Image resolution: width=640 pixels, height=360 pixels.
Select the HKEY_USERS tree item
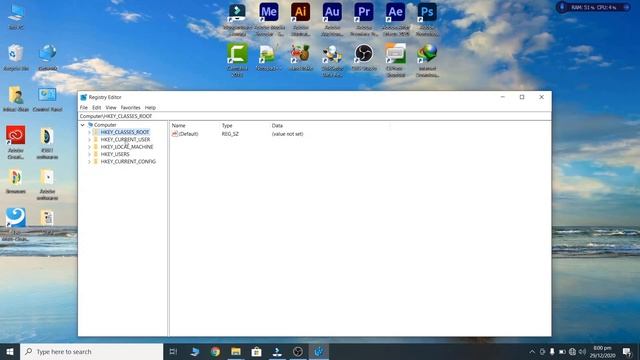click(x=115, y=154)
